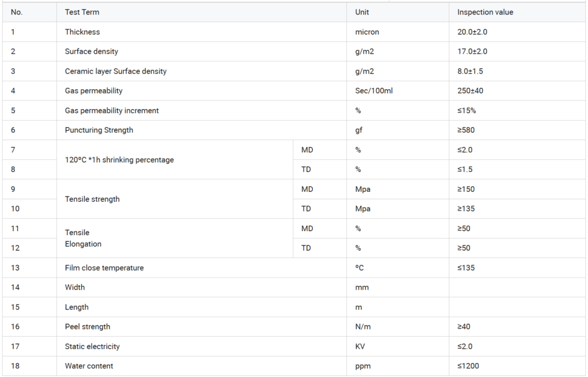Click the "KV" unit cell
Image resolution: width=588 pixels, height=377 pixels.
(360, 347)
